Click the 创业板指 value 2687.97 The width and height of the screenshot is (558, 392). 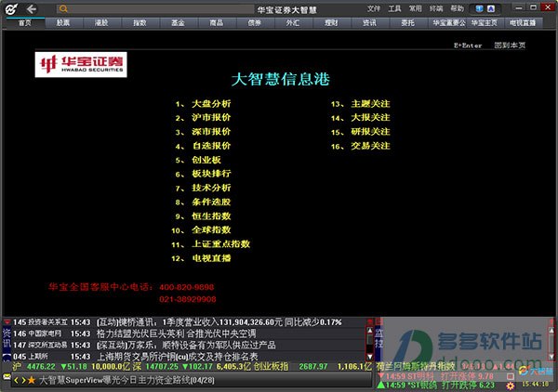[x=313, y=366]
